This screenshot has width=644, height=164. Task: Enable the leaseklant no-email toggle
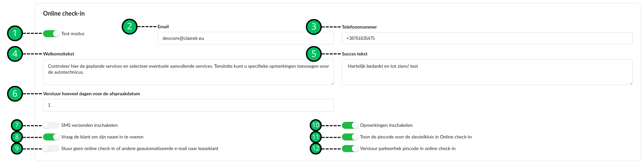coord(51,148)
